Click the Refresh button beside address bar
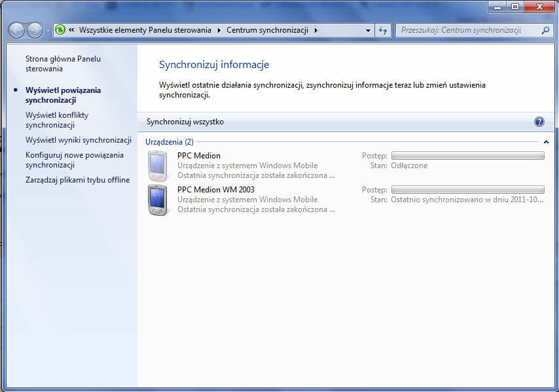 pos(383,30)
